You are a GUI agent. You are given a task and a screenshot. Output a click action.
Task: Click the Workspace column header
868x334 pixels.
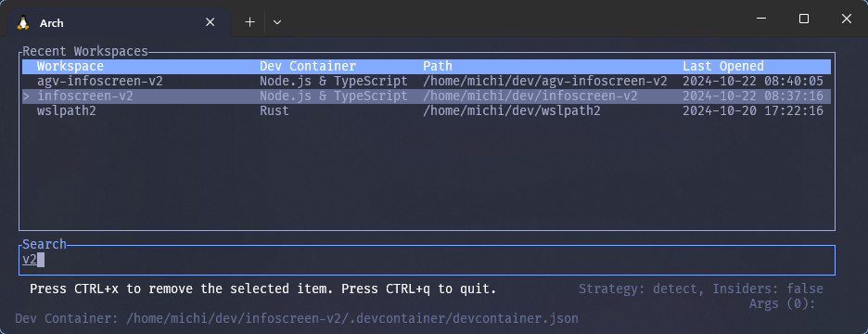pyautogui.click(x=70, y=66)
